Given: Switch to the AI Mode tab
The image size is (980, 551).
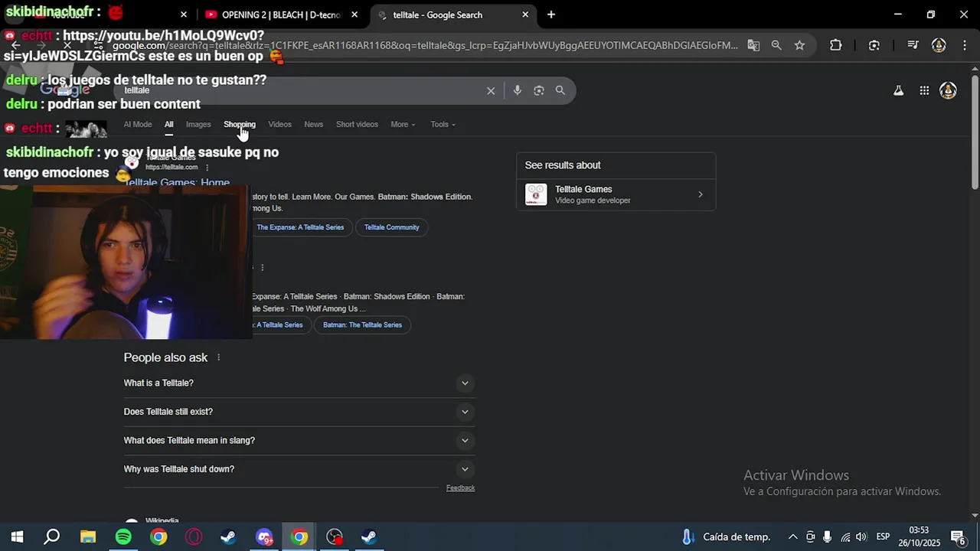Looking at the screenshot, I should click(138, 125).
